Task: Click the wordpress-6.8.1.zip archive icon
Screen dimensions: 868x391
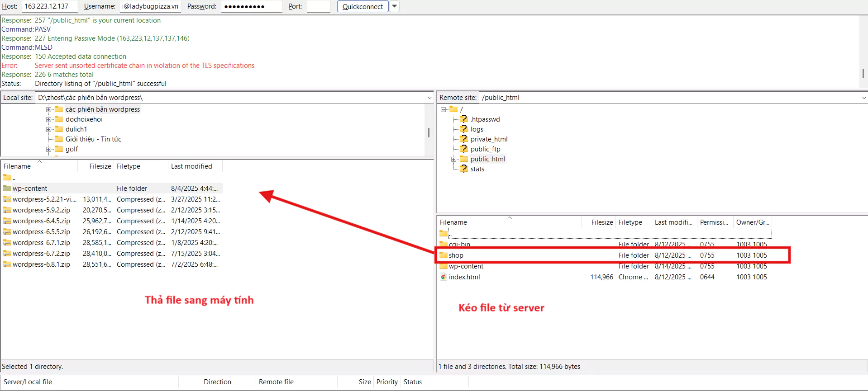Action: [x=7, y=264]
